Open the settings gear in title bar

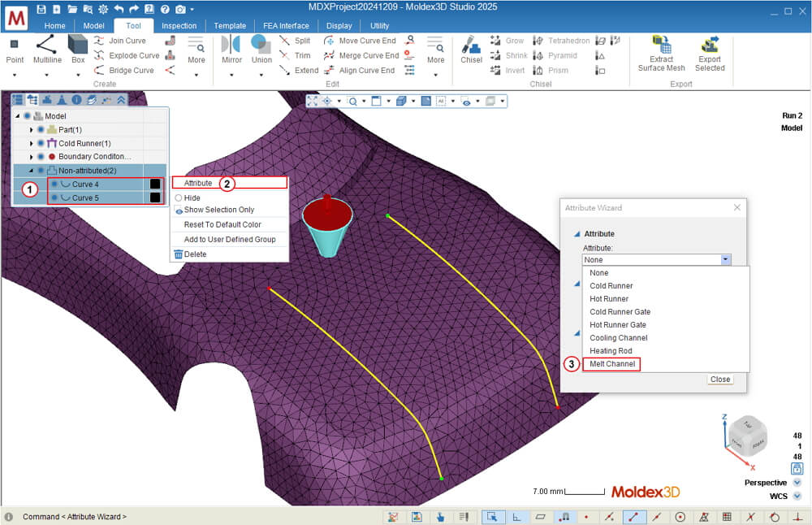click(x=103, y=9)
